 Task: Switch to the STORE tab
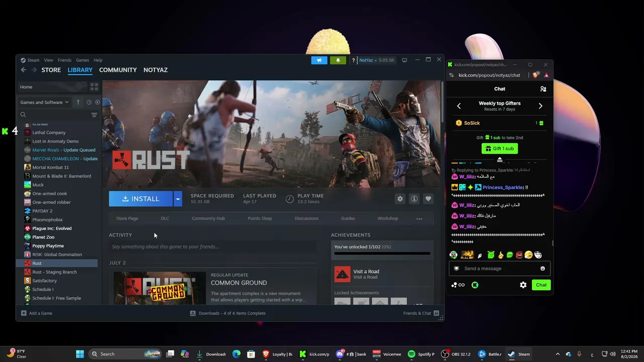[x=51, y=70]
